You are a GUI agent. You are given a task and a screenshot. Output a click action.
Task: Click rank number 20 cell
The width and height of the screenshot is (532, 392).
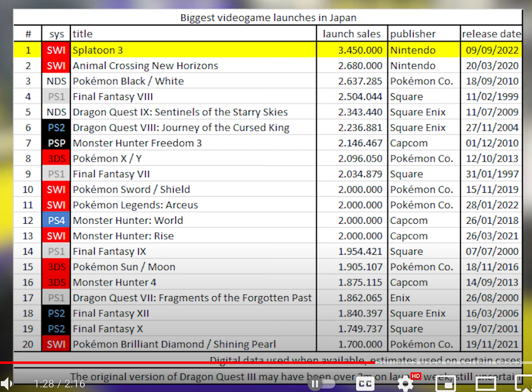[x=28, y=345]
